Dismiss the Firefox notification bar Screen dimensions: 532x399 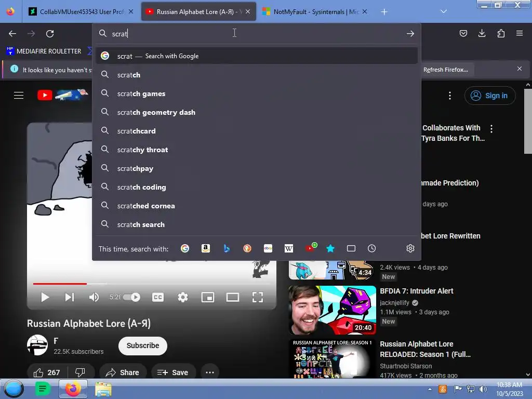(520, 69)
